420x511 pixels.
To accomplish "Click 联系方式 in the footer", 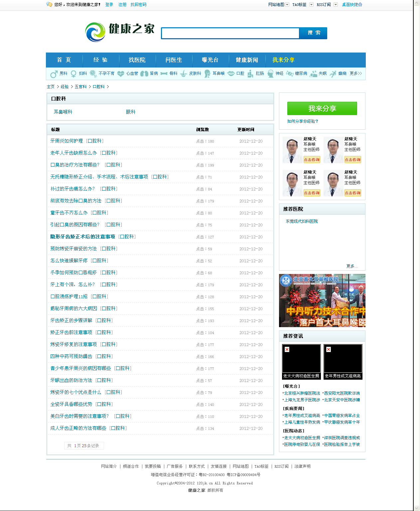I will [x=197, y=466].
